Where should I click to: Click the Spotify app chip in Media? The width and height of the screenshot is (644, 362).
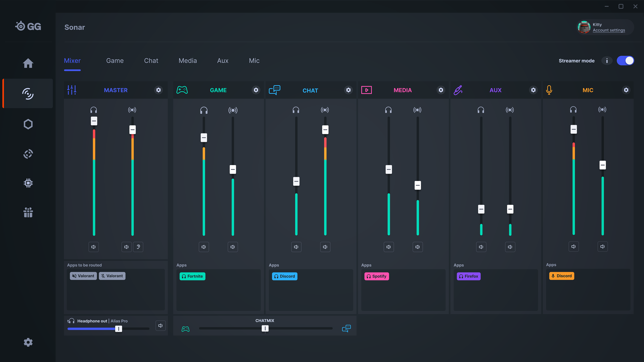pos(377,276)
